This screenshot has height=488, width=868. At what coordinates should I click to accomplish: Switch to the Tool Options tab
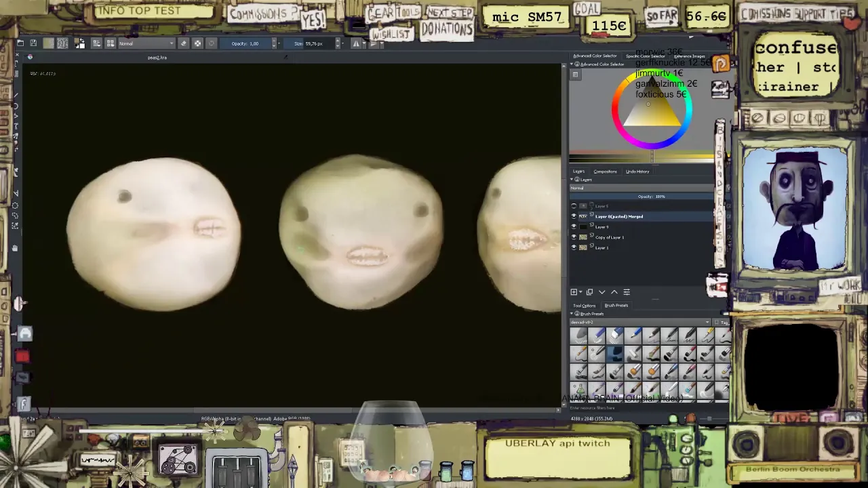click(584, 306)
